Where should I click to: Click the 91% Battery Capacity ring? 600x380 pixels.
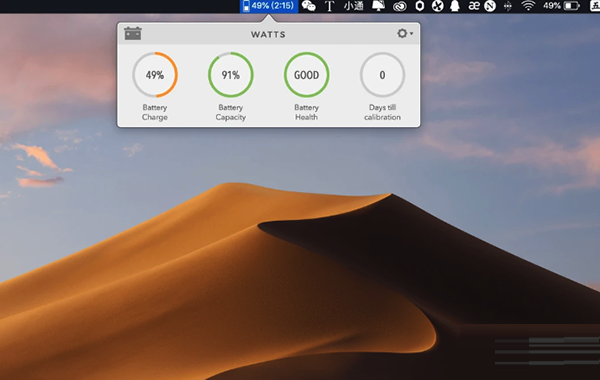point(231,75)
